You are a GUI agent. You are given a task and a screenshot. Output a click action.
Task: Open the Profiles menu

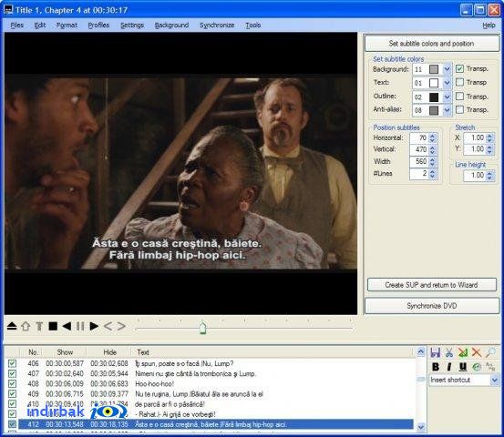point(98,25)
